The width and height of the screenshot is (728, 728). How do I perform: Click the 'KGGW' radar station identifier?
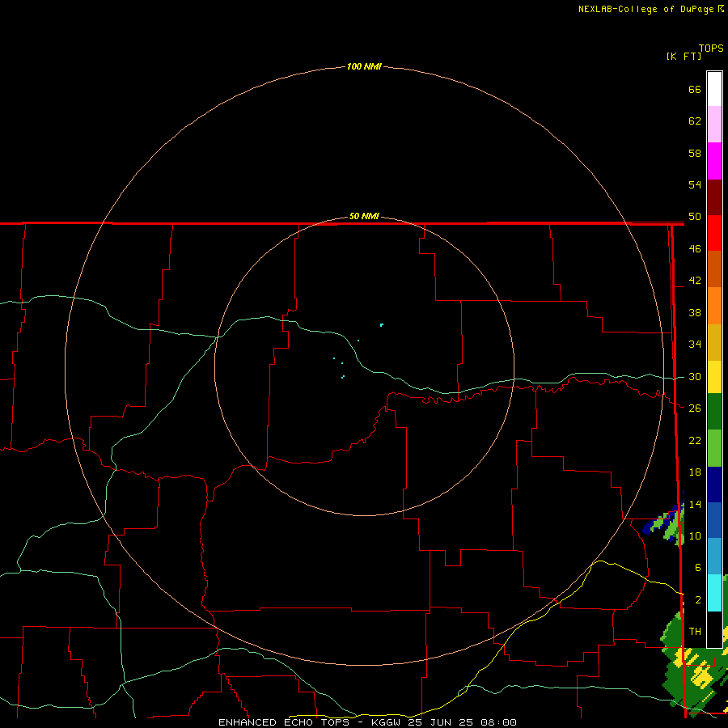coord(387,722)
